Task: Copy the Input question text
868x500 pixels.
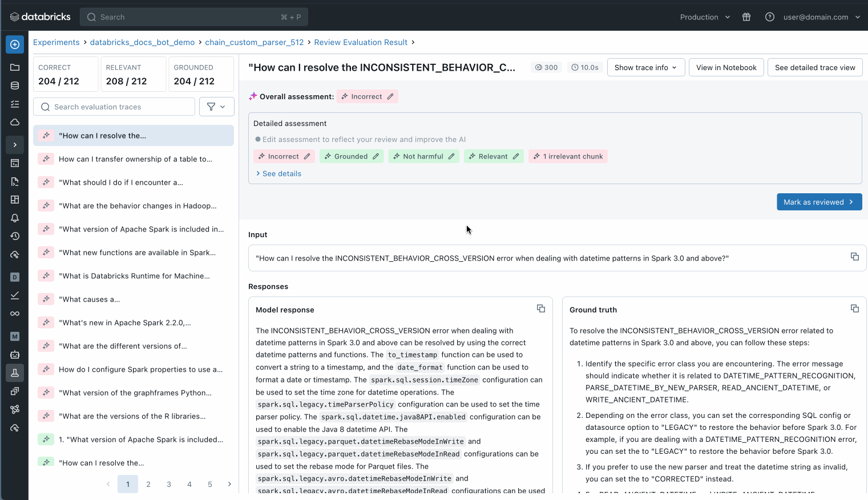Action: pyautogui.click(x=855, y=257)
